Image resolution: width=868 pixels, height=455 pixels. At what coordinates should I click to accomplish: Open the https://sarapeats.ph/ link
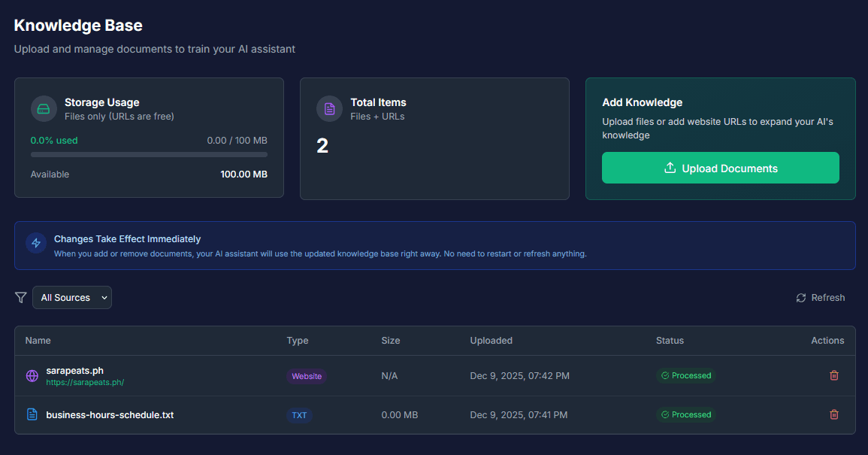(x=85, y=382)
